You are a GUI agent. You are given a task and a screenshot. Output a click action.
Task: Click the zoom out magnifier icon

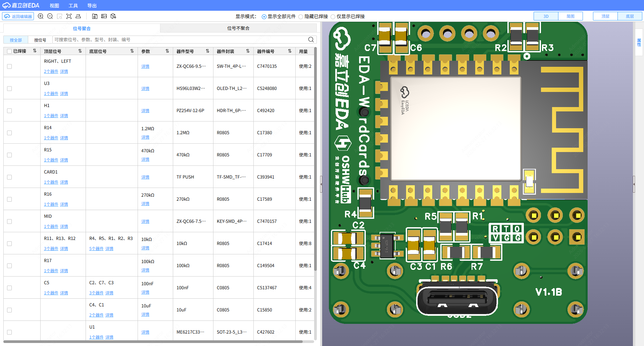click(50, 16)
